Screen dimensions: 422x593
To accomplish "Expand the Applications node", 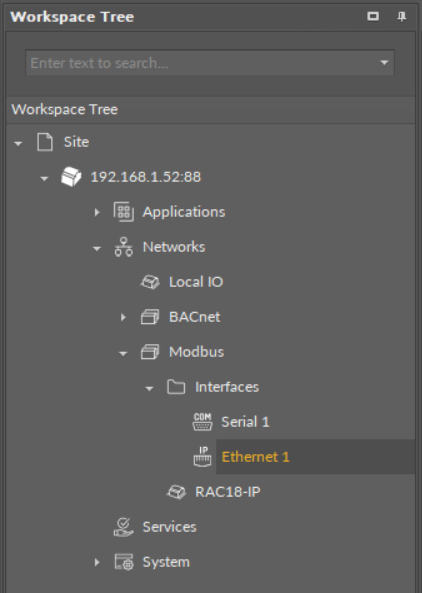I will coord(97,212).
